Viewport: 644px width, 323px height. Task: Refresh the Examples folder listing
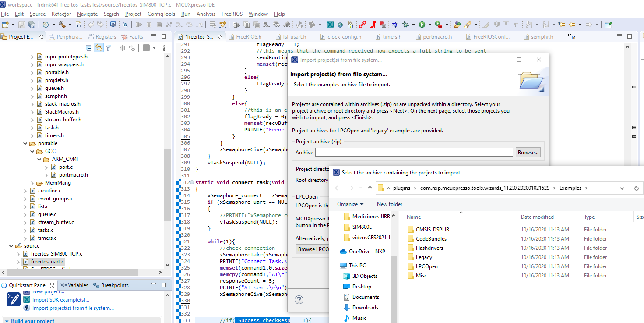636,188
